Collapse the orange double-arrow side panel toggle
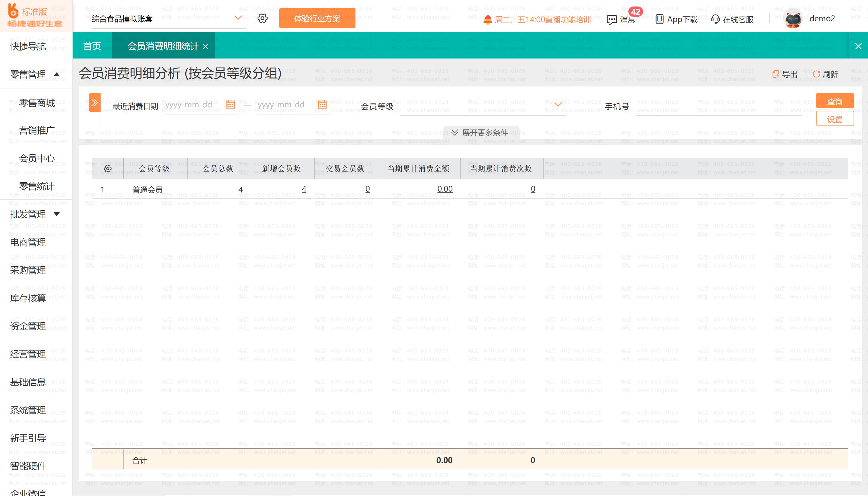The image size is (868, 496). 95,102
